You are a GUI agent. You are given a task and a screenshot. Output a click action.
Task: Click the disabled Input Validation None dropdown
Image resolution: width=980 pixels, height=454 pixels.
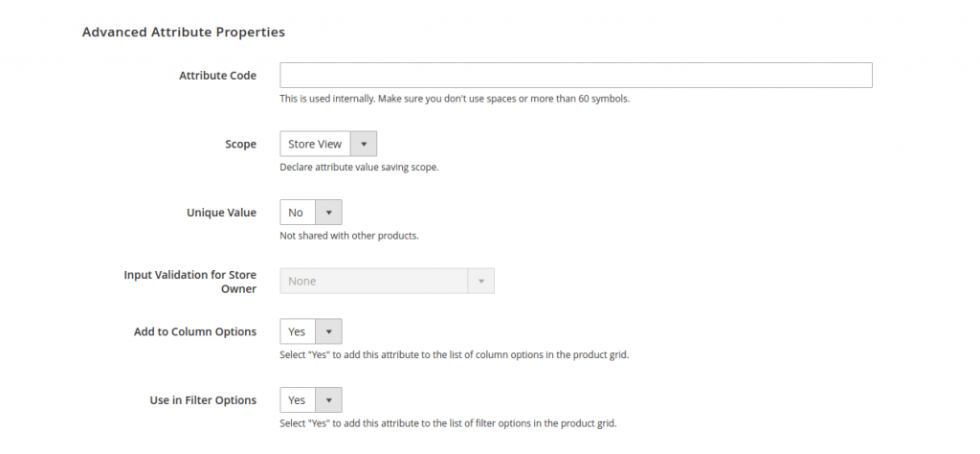(373, 282)
